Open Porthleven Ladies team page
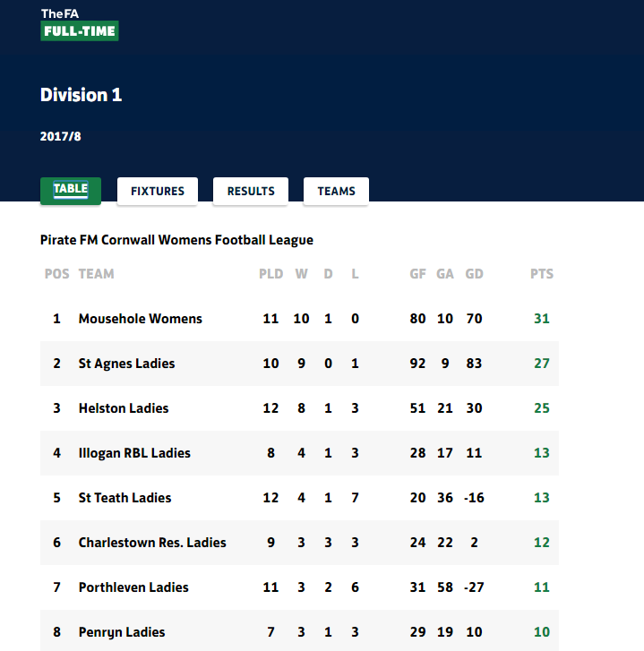Image resolution: width=644 pixels, height=651 pixels. pyautogui.click(x=133, y=587)
